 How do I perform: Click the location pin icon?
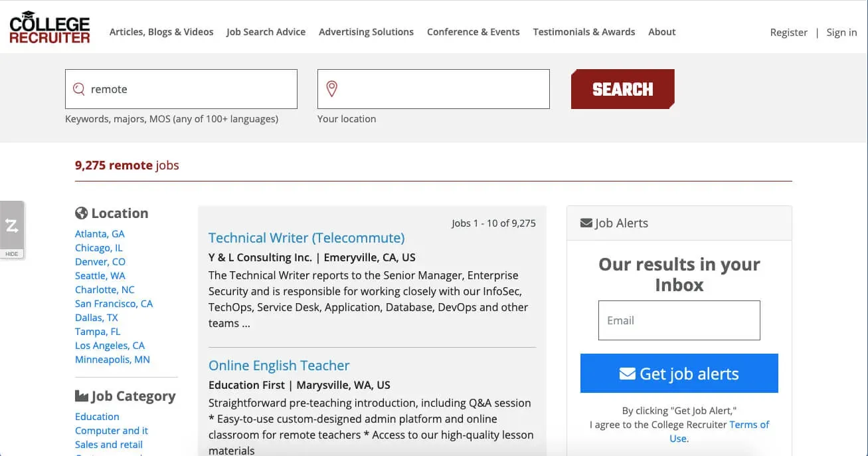click(331, 89)
